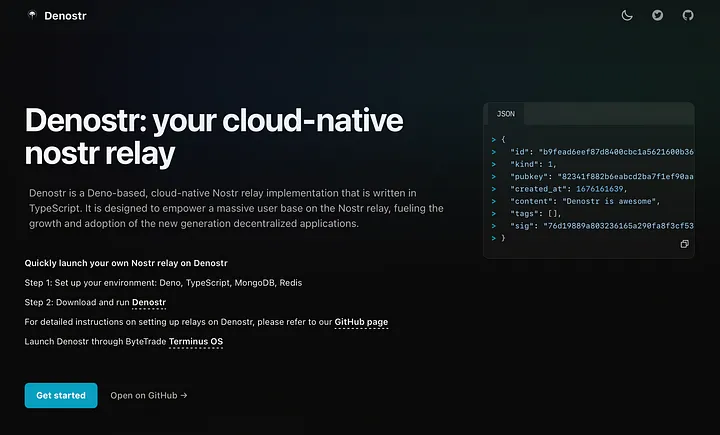The image size is (720, 435).
Task: Open the Twitter icon link
Action: (657, 15)
